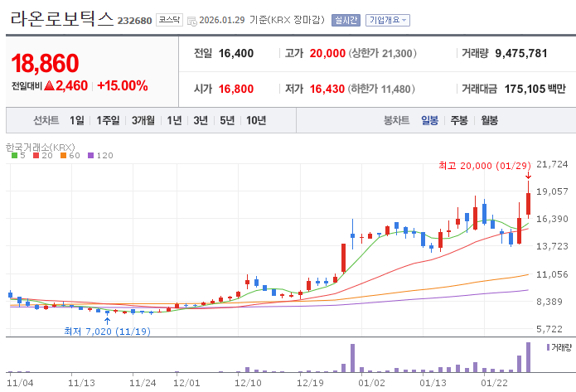Select the 10년 line chart tab
This screenshot has width=576, height=392.
coord(256,120)
